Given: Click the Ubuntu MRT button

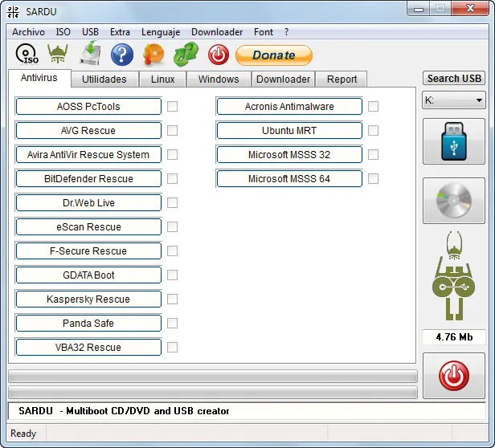Looking at the screenshot, I should click(289, 130).
